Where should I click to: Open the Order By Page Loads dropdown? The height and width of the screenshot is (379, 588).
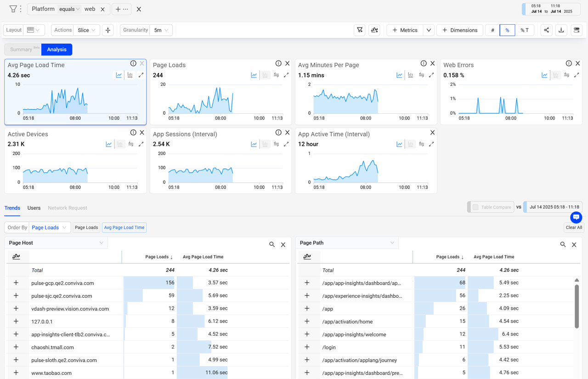49,228
